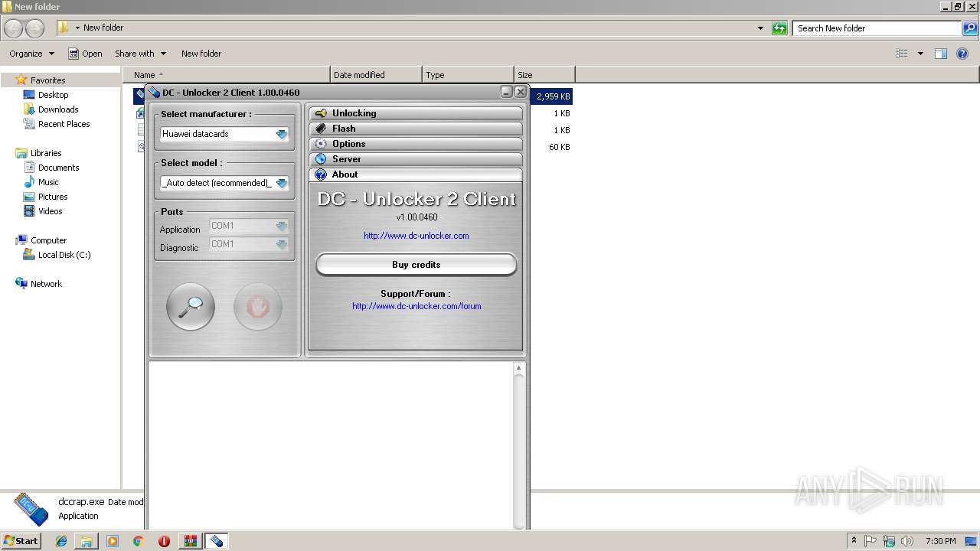
Task: Open Desktop in the navigation pane
Action: [53, 95]
